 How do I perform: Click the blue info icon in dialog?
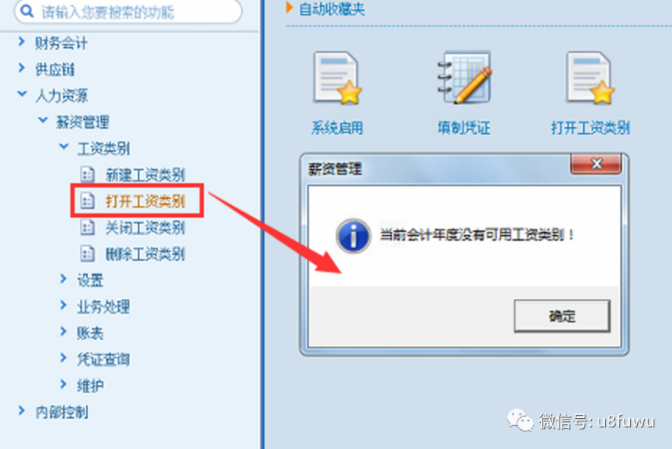point(353,235)
